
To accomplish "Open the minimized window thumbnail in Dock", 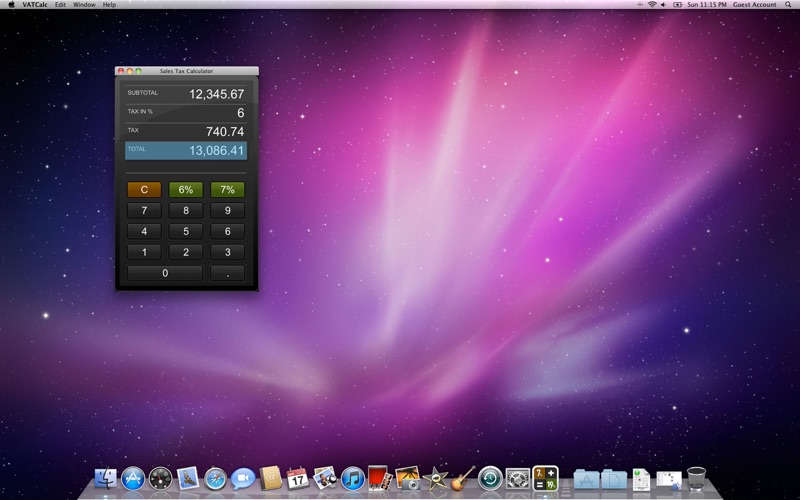I will tap(669, 480).
